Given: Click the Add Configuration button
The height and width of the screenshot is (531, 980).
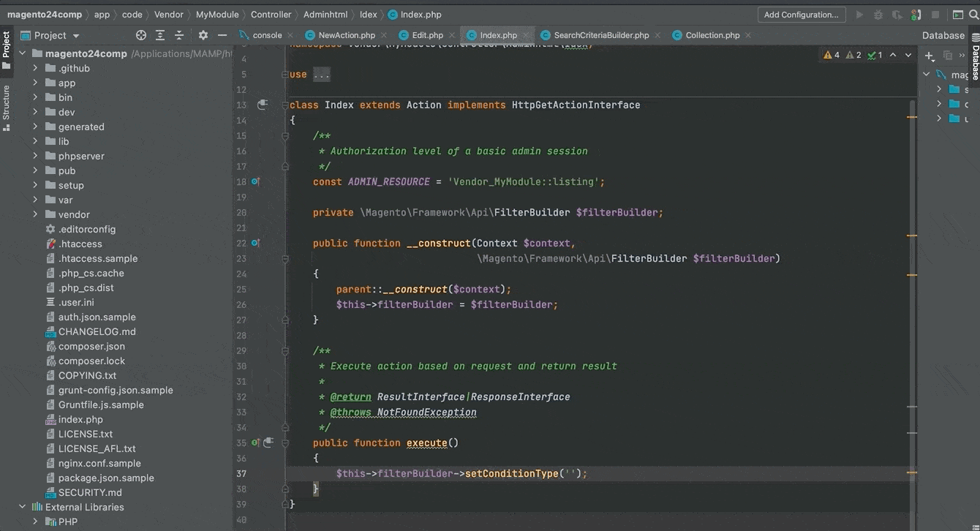Looking at the screenshot, I should pyautogui.click(x=801, y=15).
